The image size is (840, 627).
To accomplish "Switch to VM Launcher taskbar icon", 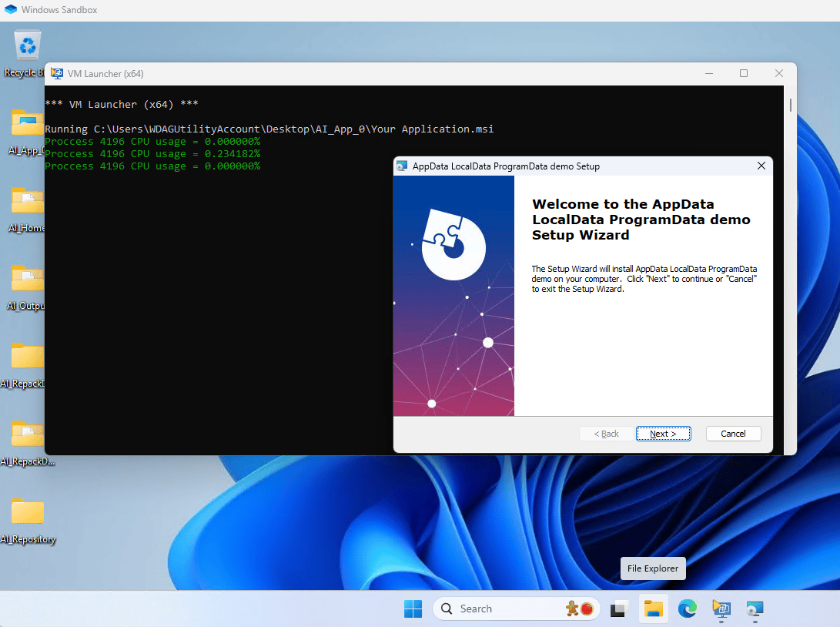I will pyautogui.click(x=721, y=609).
